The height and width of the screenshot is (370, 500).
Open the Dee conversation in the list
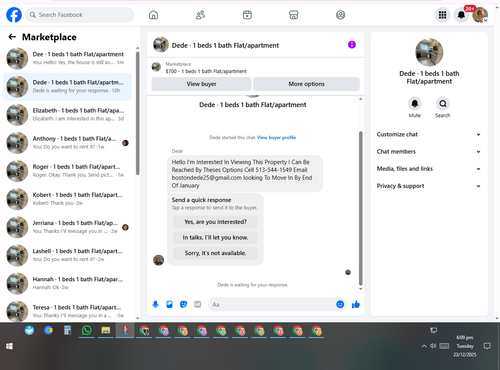tap(68, 58)
